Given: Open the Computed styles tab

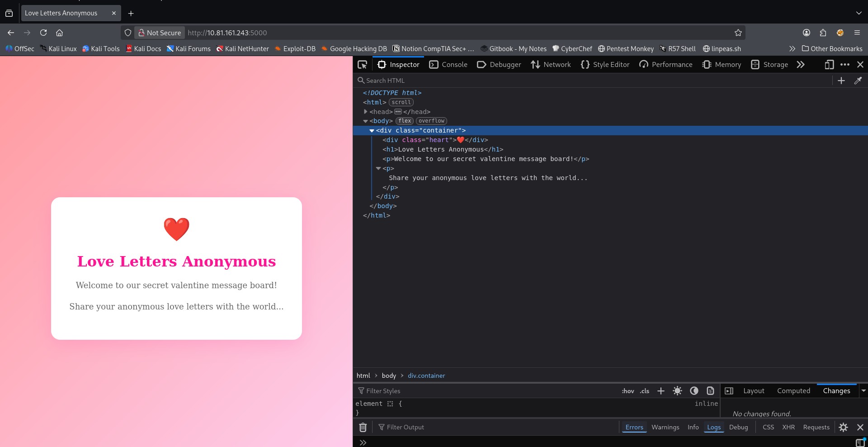Looking at the screenshot, I should tap(793, 391).
